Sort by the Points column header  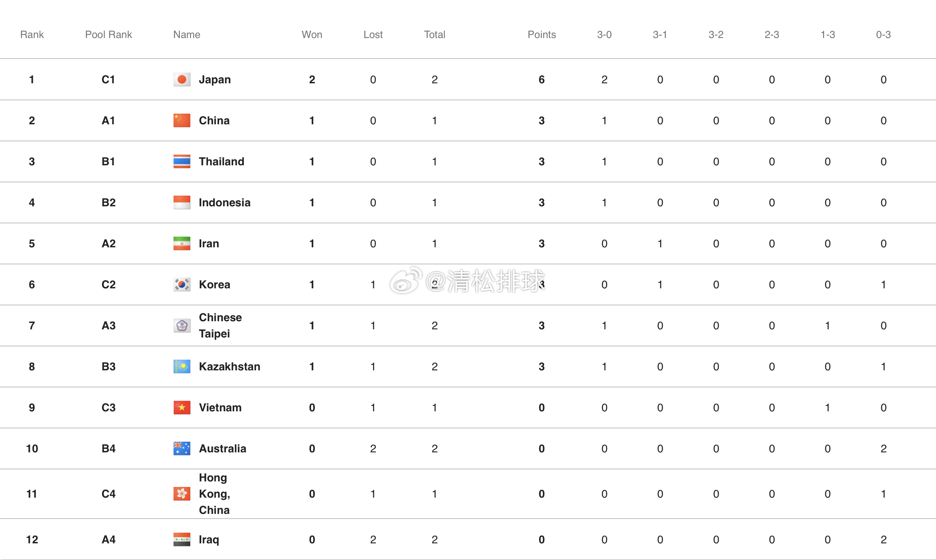(x=542, y=35)
